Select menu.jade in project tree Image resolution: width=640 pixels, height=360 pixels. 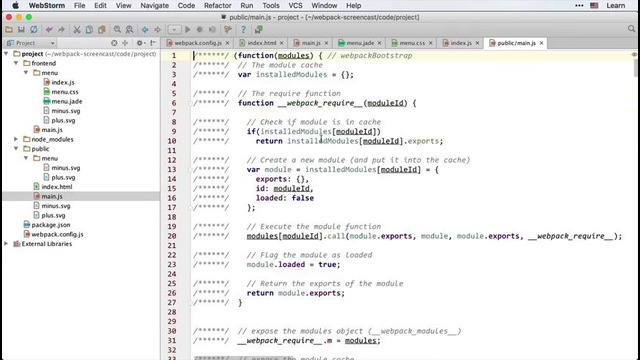tap(67, 101)
